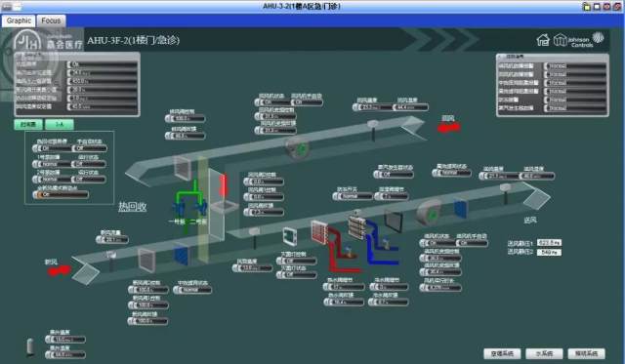Click the outdoor sensor icon at bottom left

pyautogui.click(x=30, y=346)
